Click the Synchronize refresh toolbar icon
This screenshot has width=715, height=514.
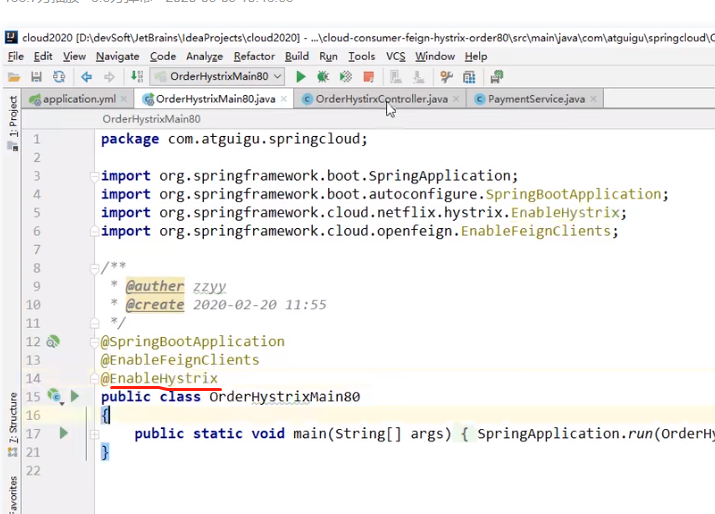click(59, 77)
